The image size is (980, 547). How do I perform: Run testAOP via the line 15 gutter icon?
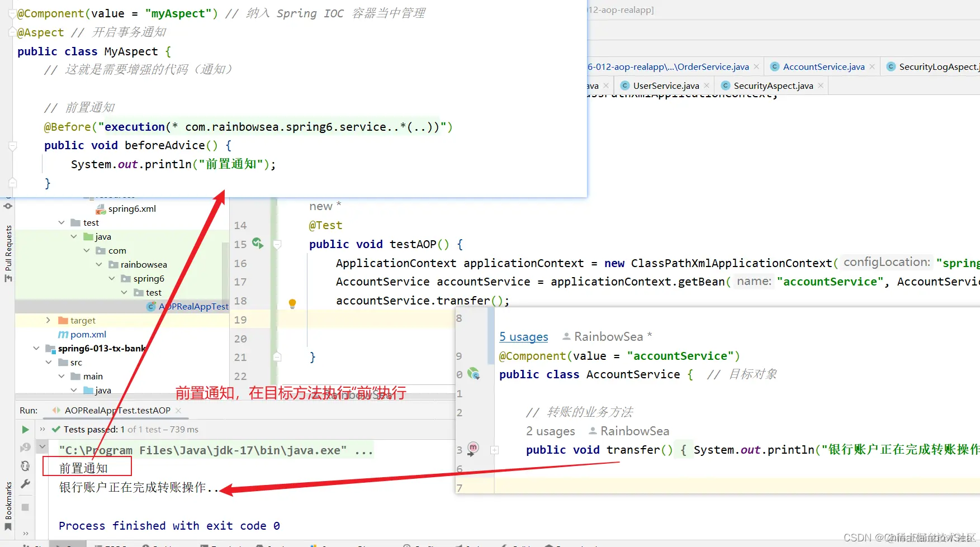tap(258, 243)
